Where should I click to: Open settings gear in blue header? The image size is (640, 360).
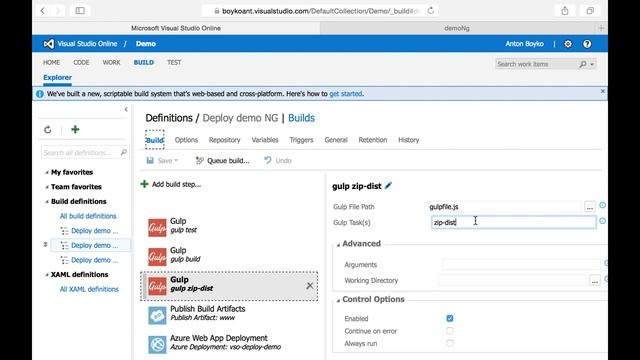(568, 44)
